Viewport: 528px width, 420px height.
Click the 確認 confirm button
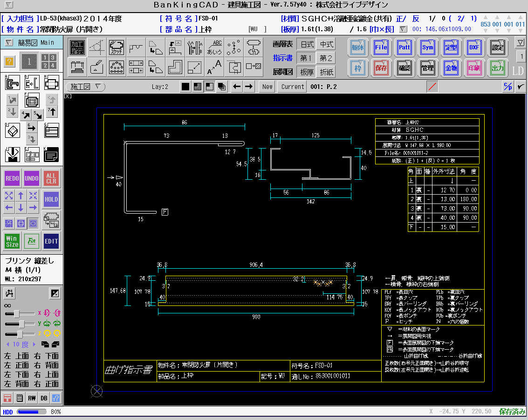pyautogui.click(x=404, y=68)
